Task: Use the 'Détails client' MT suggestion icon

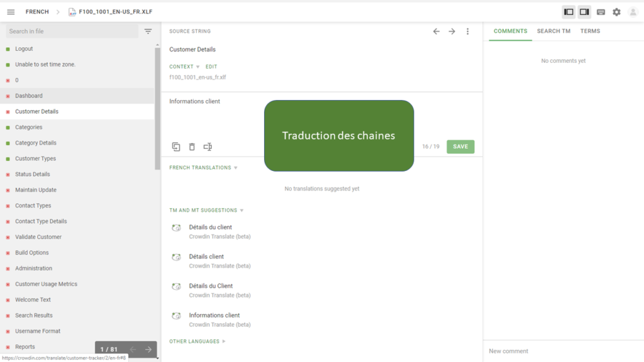Action: pyautogui.click(x=176, y=257)
